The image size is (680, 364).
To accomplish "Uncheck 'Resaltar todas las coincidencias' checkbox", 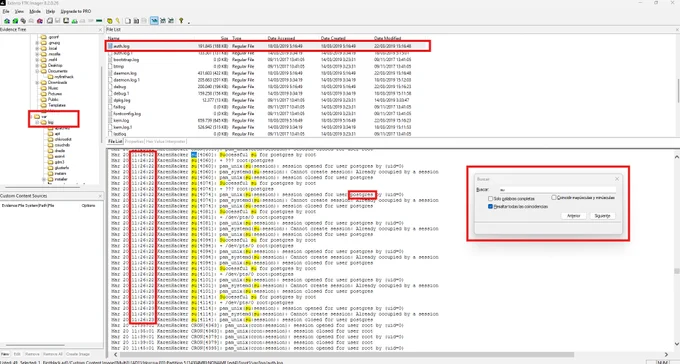I will (x=490, y=207).
